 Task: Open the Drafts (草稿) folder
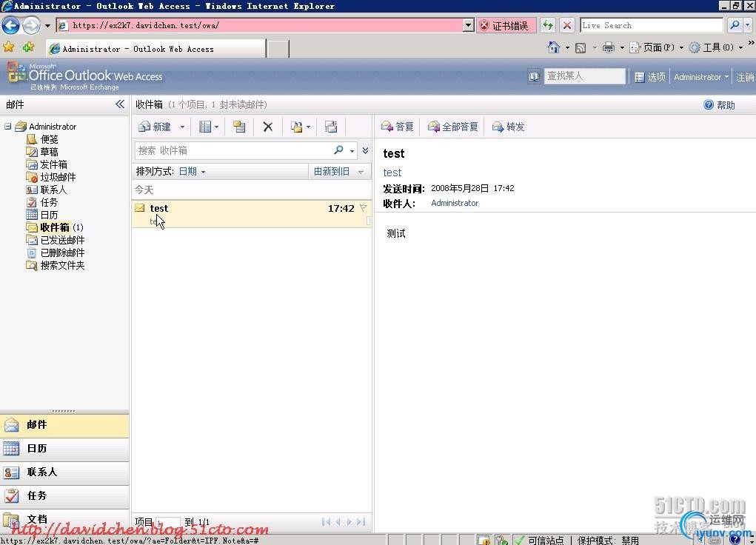tap(42, 152)
